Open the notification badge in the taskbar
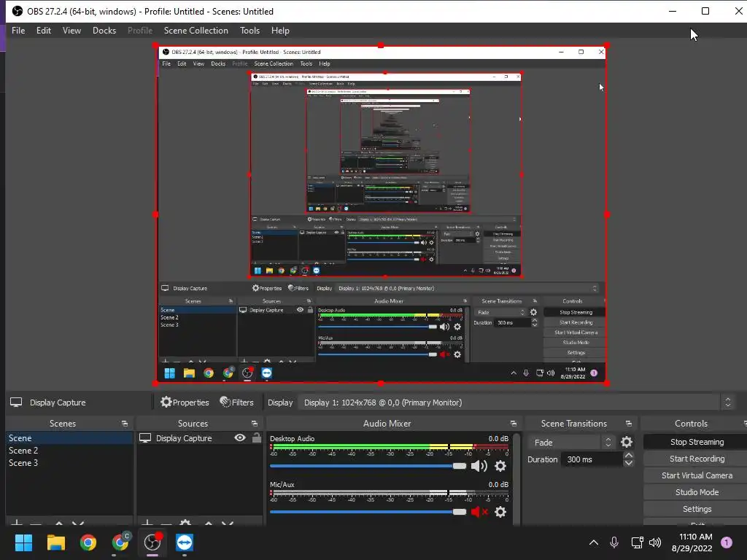The width and height of the screenshot is (747, 560). [727, 542]
